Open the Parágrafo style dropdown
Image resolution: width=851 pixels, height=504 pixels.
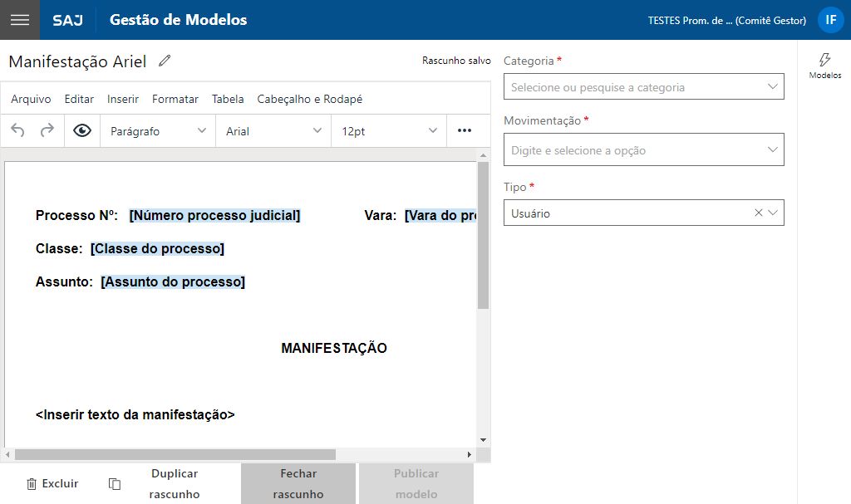[x=157, y=131]
